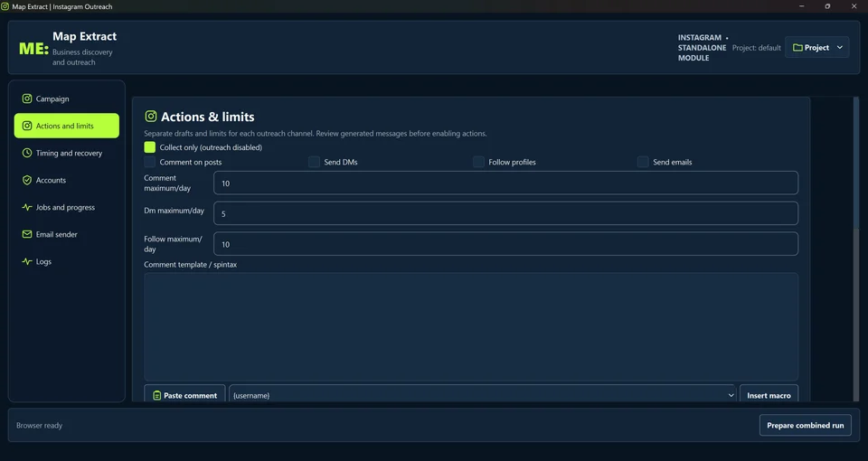Screen dimensions: 868x461
Task: Click inside the Comment template text area
Action: (x=471, y=326)
